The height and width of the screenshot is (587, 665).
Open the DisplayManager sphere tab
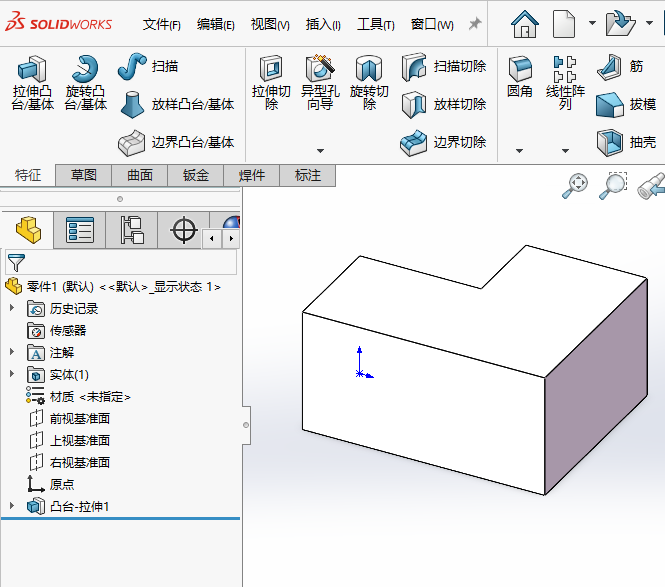point(232,221)
